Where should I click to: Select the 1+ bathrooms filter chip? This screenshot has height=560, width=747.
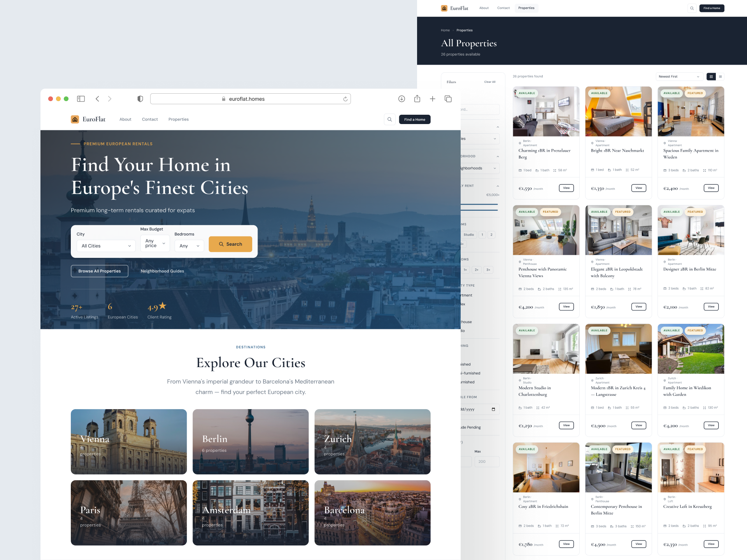[x=465, y=269]
